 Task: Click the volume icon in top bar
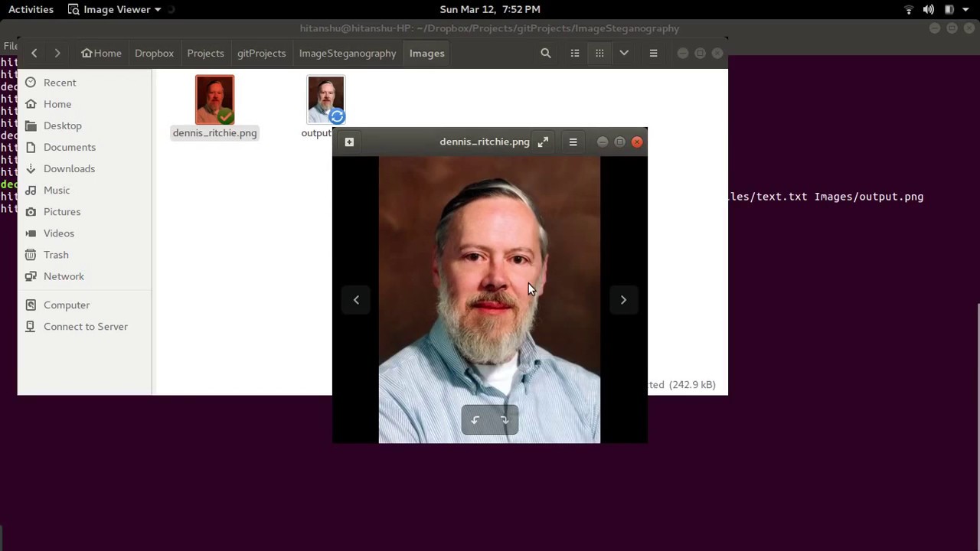929,9
